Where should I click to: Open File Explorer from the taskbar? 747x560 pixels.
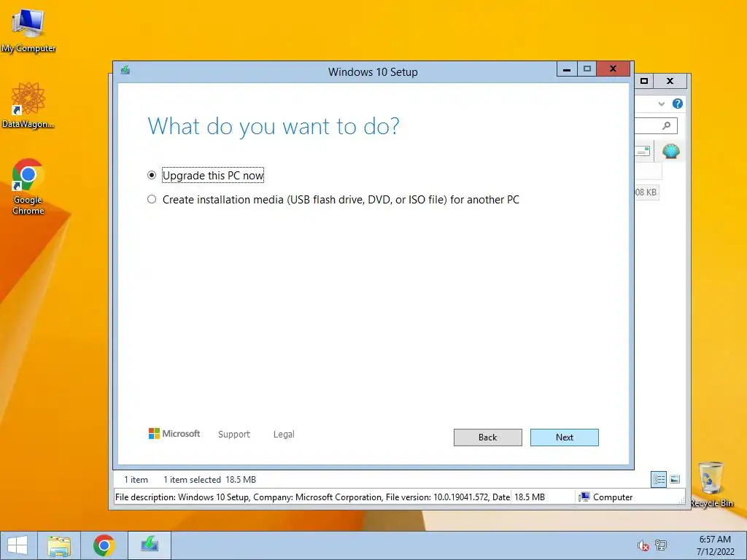click(x=59, y=545)
